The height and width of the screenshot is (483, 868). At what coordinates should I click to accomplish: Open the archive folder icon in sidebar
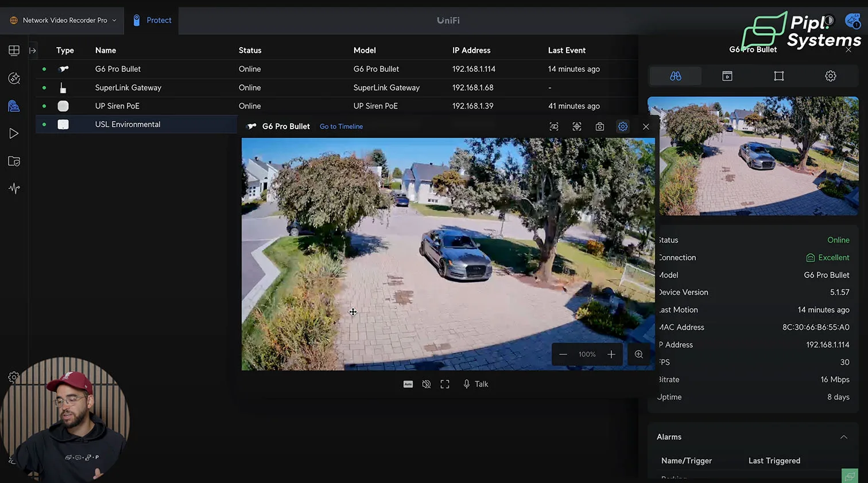pyautogui.click(x=14, y=161)
